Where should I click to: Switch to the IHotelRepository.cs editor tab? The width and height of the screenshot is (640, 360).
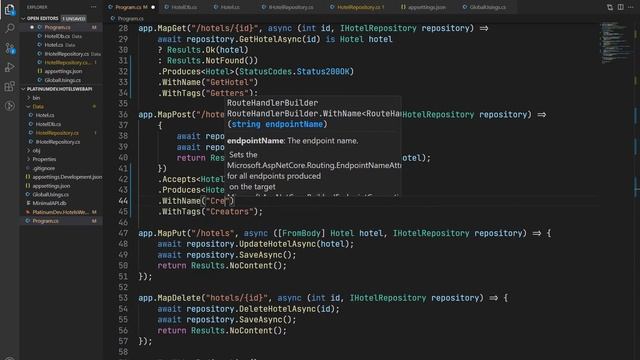[x=288, y=7]
